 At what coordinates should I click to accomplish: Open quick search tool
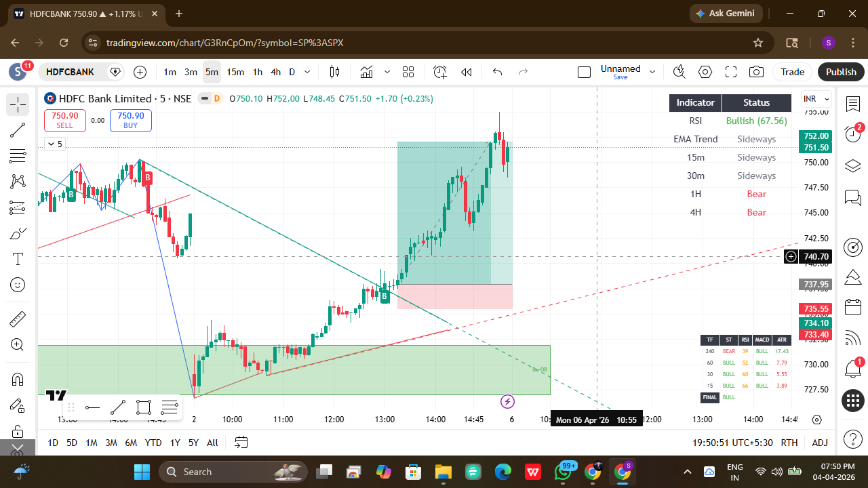tap(679, 72)
